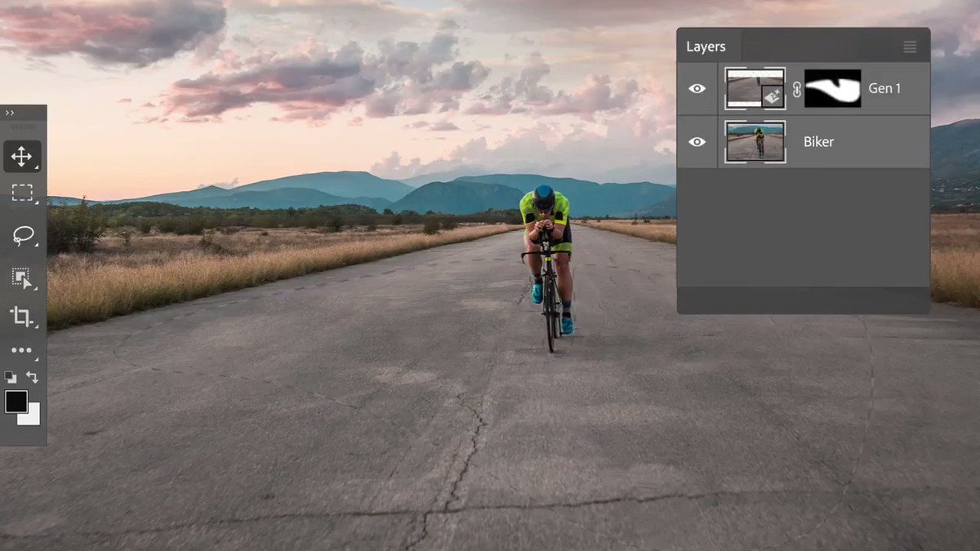Select the Biker layer thumbnail
Screen dimensions: 980x551
[x=755, y=142]
